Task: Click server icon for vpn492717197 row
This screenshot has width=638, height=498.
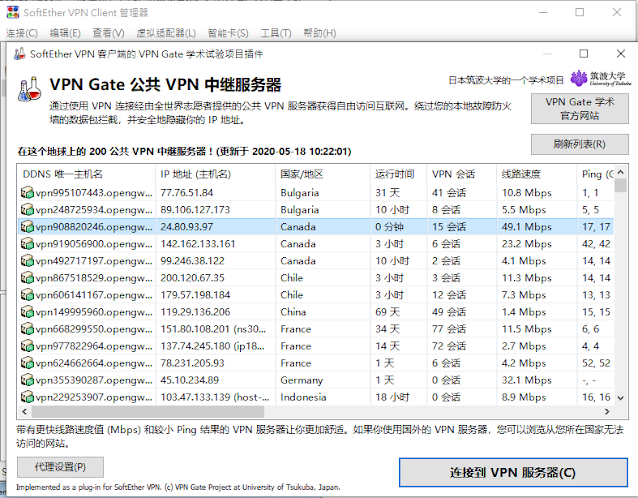Action: click(27, 261)
